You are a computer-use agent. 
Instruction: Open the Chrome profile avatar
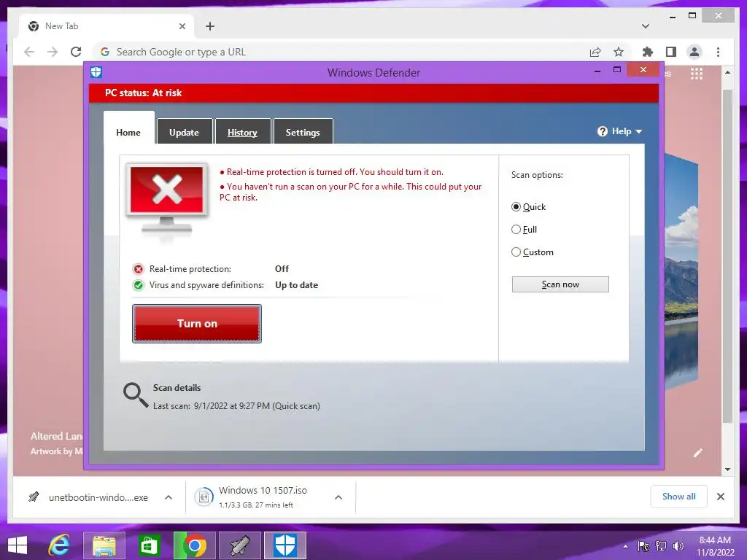pyautogui.click(x=694, y=52)
